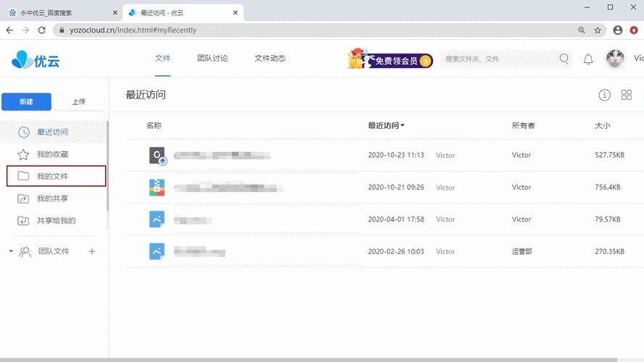Viewport: 644px width, 362px height.
Task: Click the 756.4KB size cell
Action: 608,187
